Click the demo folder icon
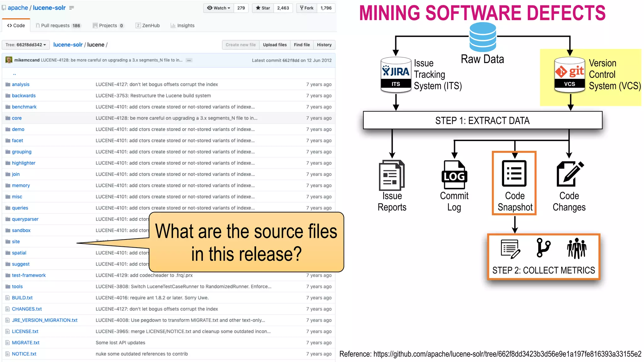Screen dimensions: 644x362 [8, 129]
